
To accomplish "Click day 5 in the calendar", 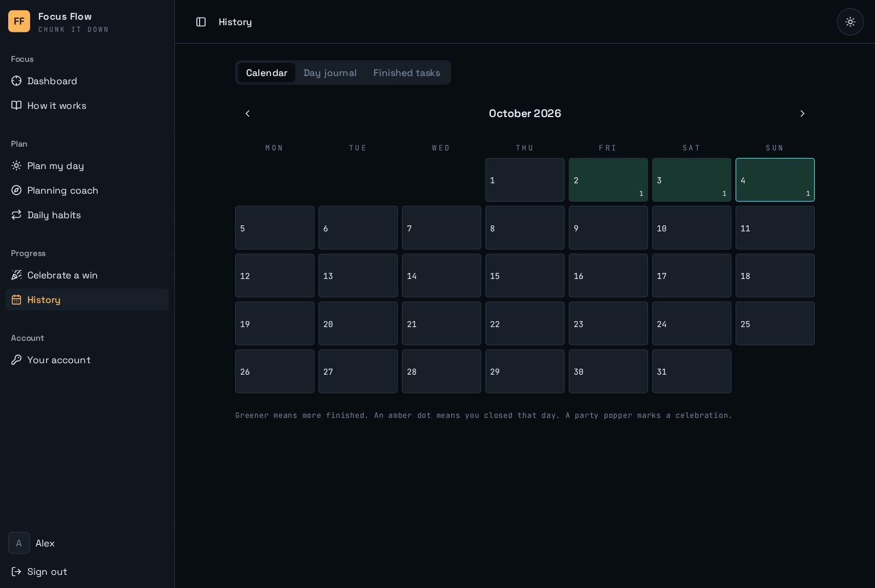I will pos(275,228).
